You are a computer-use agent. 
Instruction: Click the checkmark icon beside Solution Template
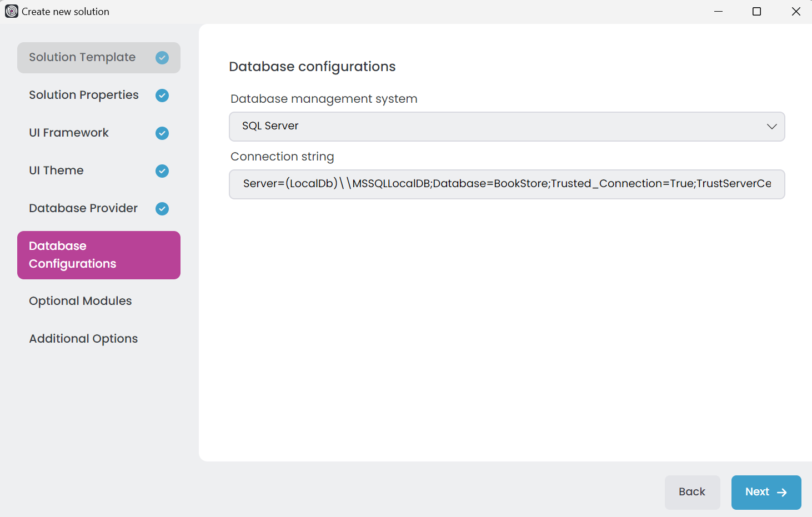(162, 58)
